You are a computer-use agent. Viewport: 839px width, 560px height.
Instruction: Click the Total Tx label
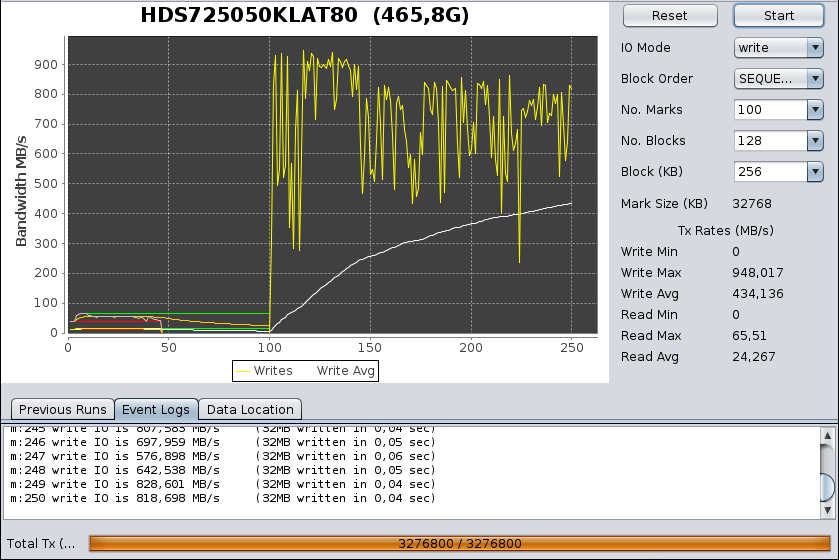[41, 544]
